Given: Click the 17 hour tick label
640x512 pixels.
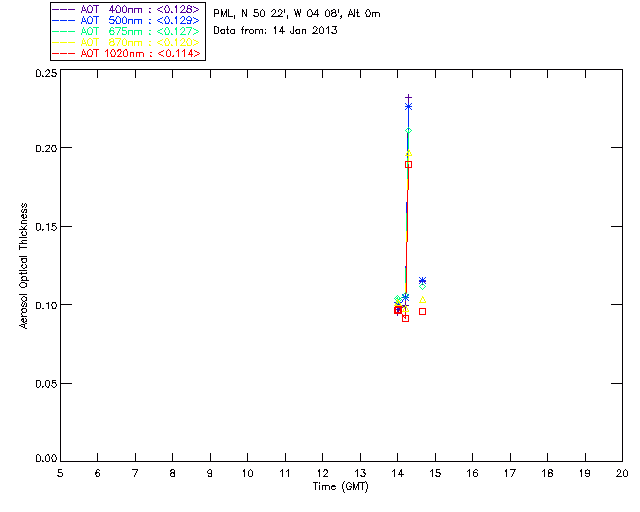Looking at the screenshot, I should click(x=510, y=473).
